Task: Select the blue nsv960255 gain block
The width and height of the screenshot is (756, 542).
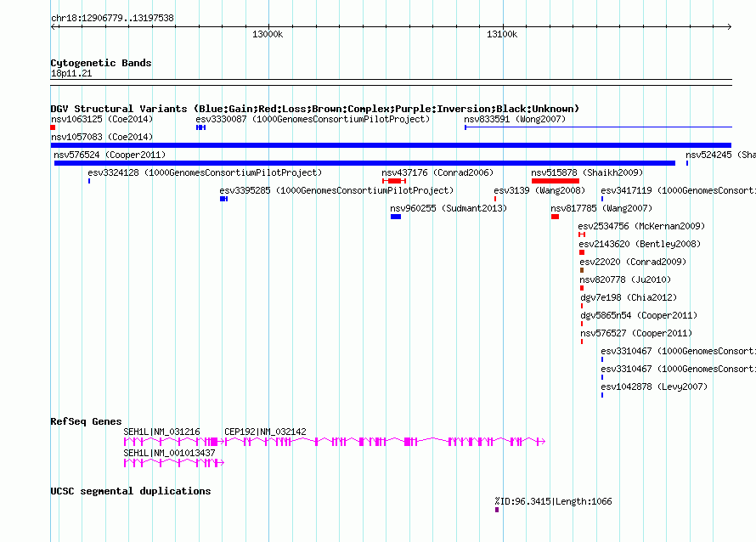Action: click(396, 217)
